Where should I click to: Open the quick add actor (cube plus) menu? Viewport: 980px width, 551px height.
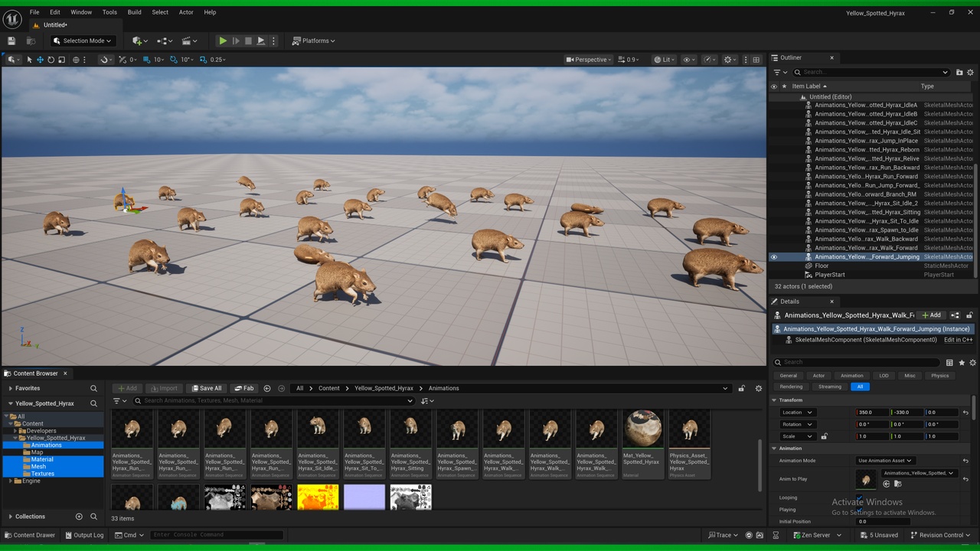[x=139, y=41]
